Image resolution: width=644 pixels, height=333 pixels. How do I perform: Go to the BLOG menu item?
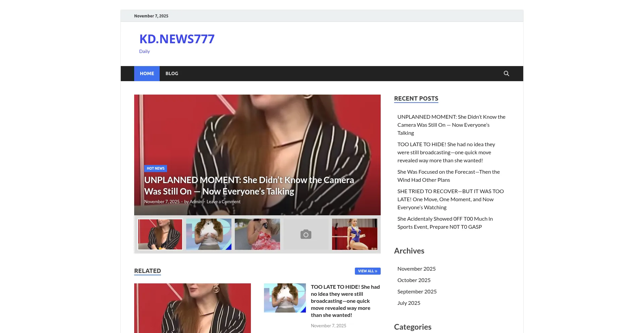172,73
